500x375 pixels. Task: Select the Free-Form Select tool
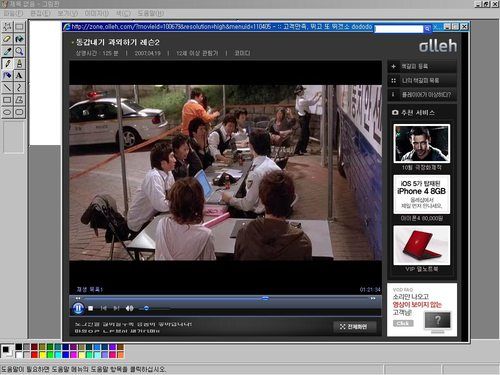7,27
